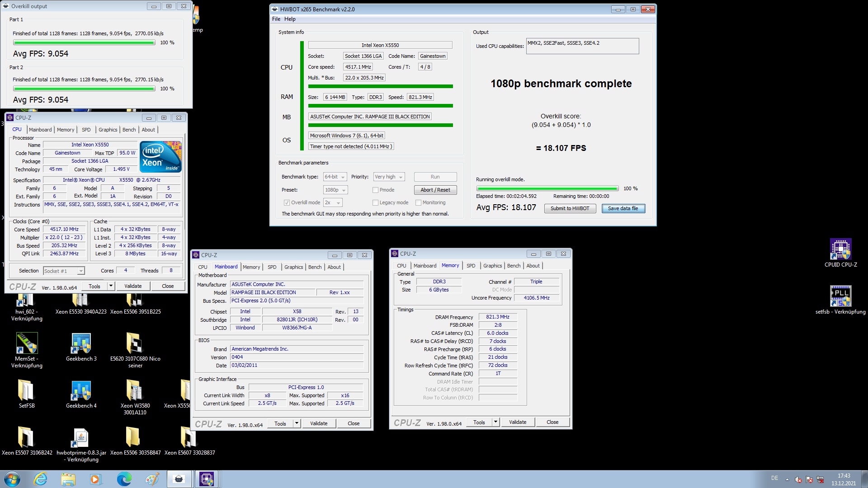868x488 pixels.
Task: Open E5620 3107C680 Nico seiner folder
Action: [x=135, y=351]
